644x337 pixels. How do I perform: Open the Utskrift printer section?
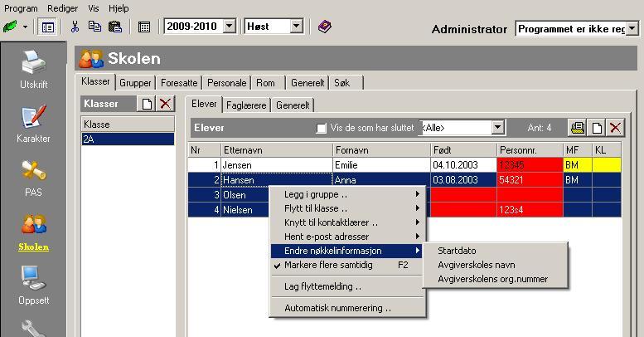pos(33,70)
